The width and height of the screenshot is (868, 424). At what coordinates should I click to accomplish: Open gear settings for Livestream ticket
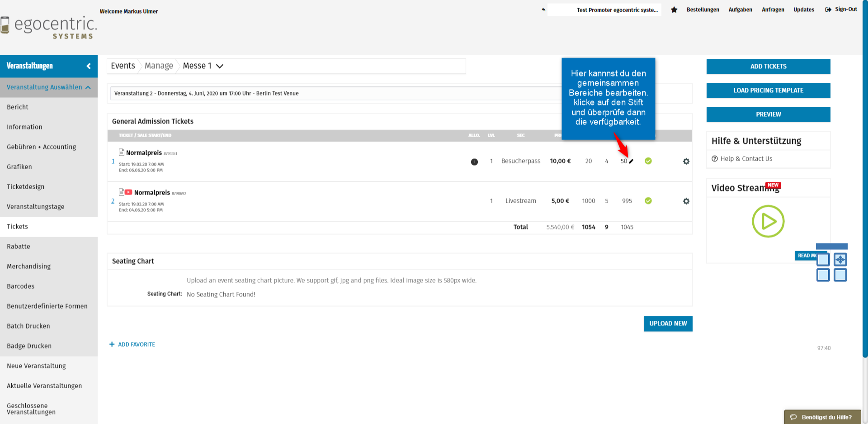pyautogui.click(x=686, y=201)
